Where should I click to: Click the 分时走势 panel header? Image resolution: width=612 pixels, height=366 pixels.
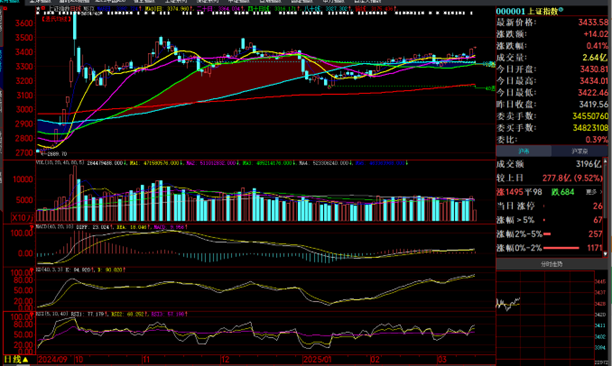coord(551,264)
